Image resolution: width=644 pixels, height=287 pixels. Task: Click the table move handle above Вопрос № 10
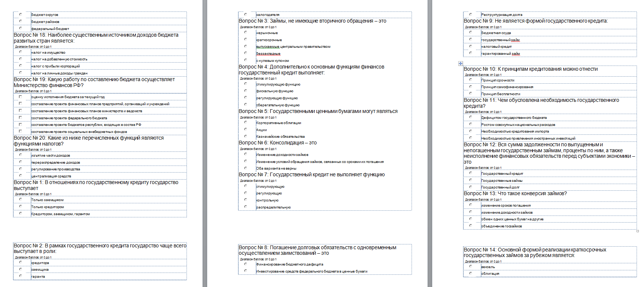[x=460, y=63]
